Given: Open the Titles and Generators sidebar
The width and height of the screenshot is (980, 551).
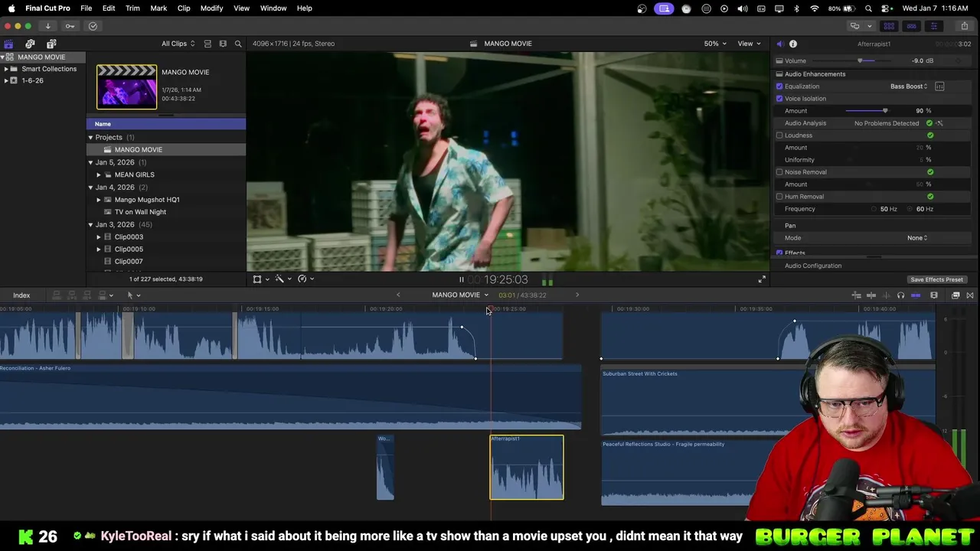Looking at the screenshot, I should [51, 44].
